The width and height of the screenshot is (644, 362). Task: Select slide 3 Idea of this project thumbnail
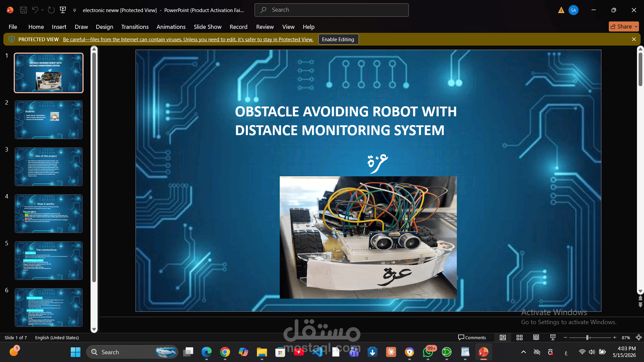pos(49,167)
